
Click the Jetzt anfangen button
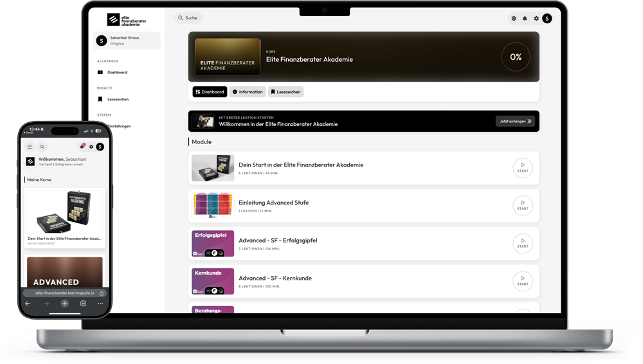tap(516, 122)
